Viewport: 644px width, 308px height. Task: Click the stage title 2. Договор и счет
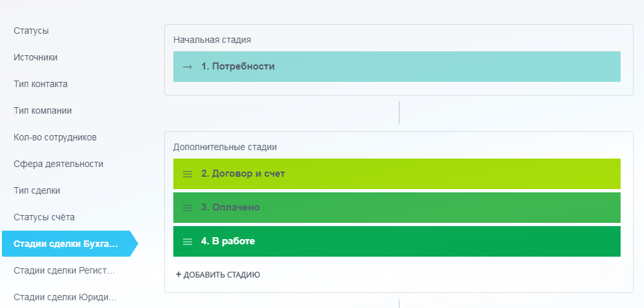tap(243, 173)
